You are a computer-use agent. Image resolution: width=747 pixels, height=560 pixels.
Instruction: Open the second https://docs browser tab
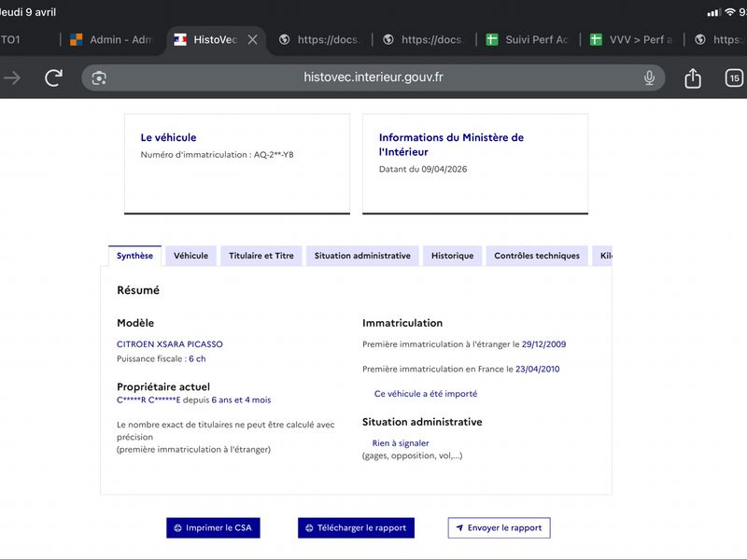coord(424,39)
